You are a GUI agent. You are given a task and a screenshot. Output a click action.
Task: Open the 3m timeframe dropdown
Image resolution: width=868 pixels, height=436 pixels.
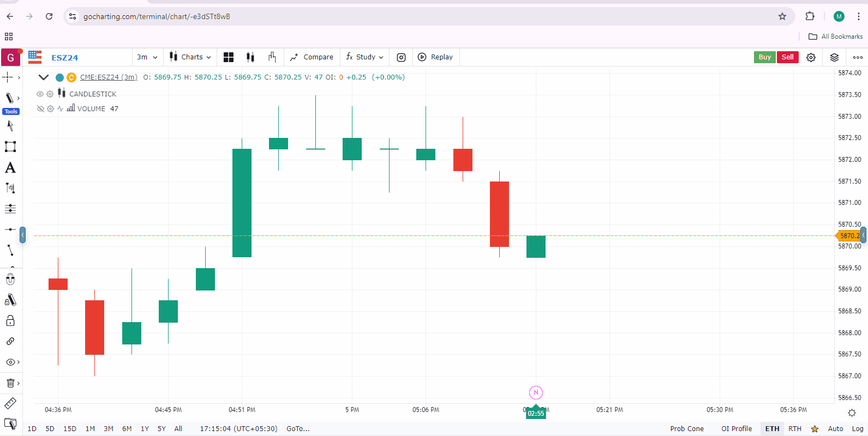[147, 57]
